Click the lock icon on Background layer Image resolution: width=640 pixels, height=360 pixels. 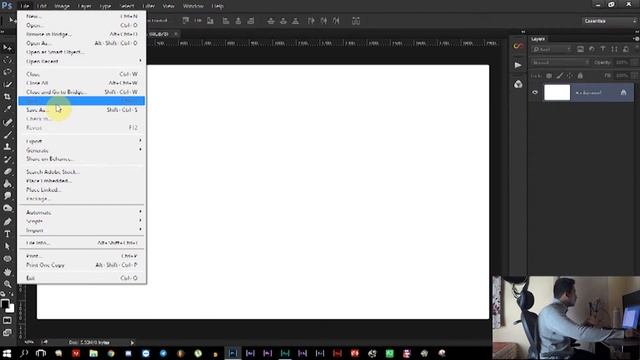(x=623, y=93)
